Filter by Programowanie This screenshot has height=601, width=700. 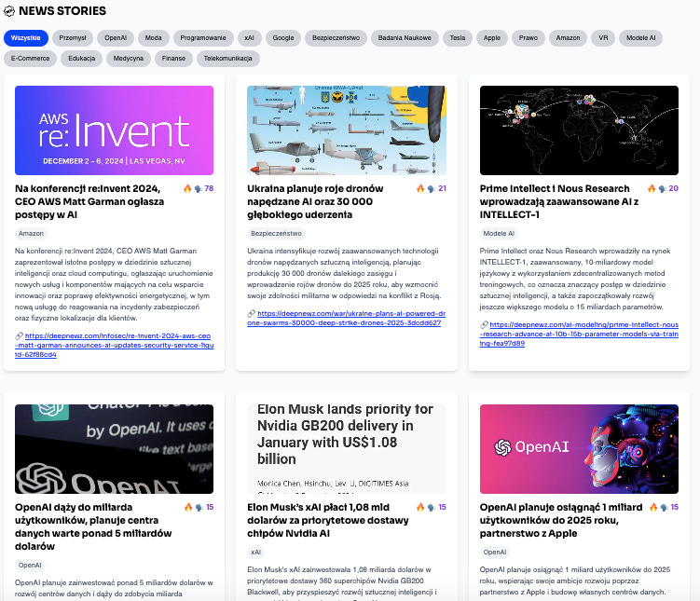(x=203, y=38)
